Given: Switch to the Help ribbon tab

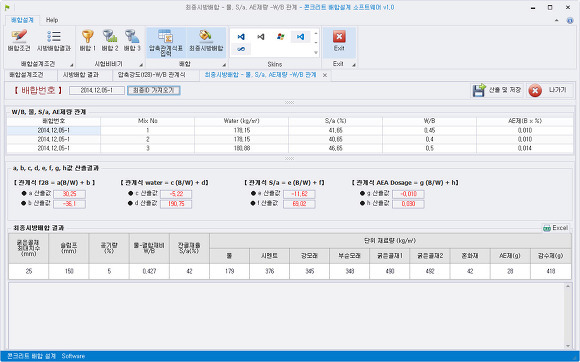Looking at the screenshot, I should (x=52, y=20).
